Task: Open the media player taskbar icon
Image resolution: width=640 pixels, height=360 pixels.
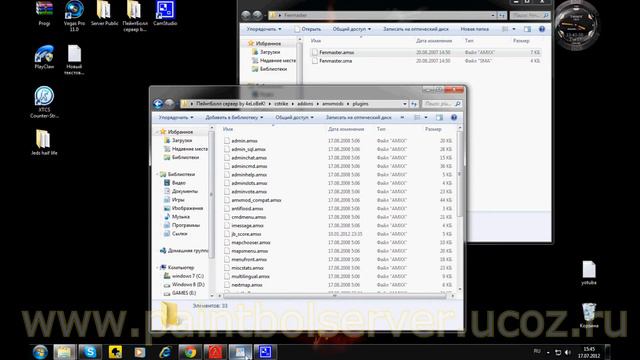Action: click(x=140, y=352)
